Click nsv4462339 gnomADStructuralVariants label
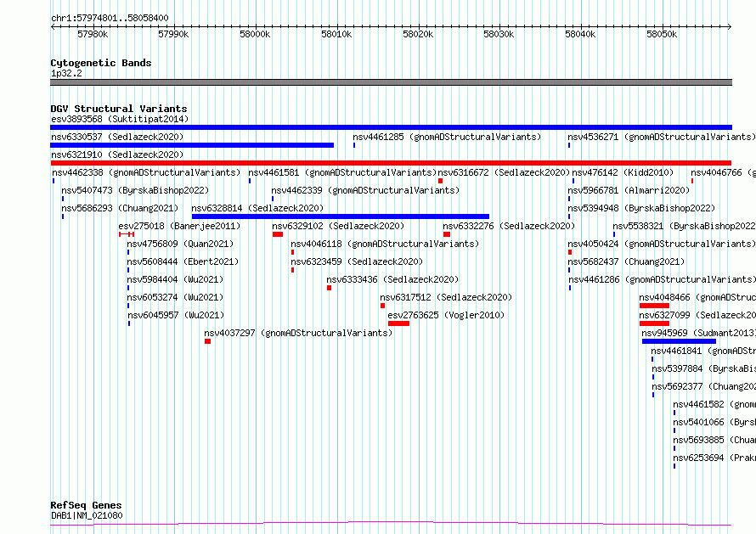The width and height of the screenshot is (756, 534). tap(365, 190)
